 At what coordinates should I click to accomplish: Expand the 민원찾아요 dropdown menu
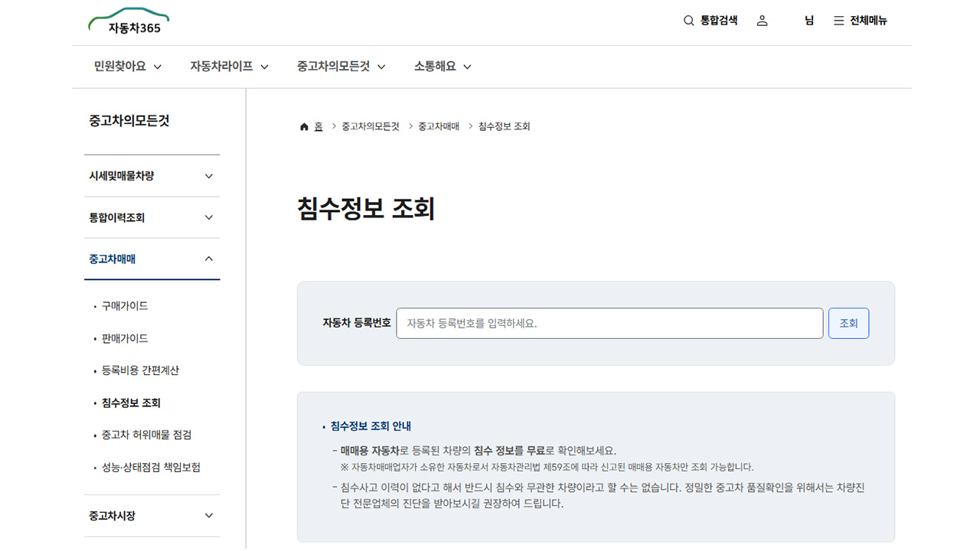[128, 67]
